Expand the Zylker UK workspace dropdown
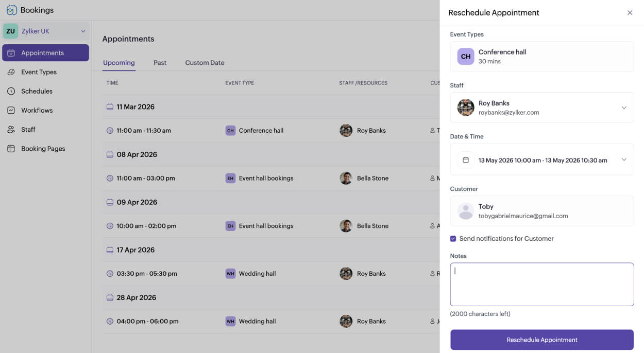Image resolution: width=644 pixels, height=353 pixels. 83,31
